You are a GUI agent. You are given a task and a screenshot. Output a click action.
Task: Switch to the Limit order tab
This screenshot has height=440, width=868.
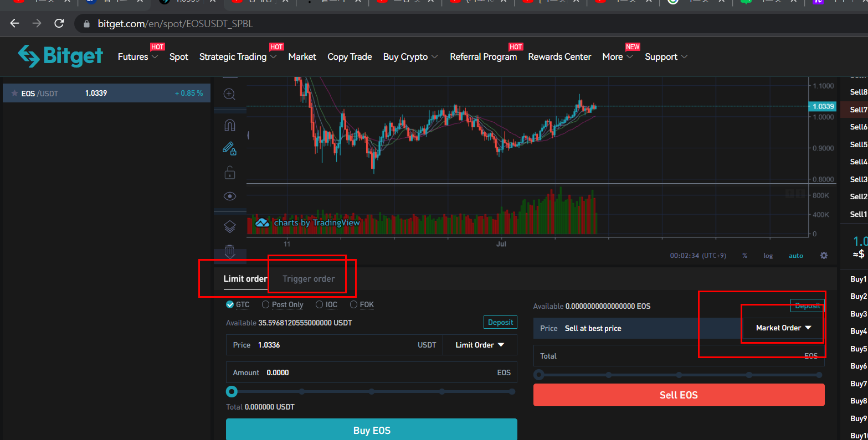[245, 278]
